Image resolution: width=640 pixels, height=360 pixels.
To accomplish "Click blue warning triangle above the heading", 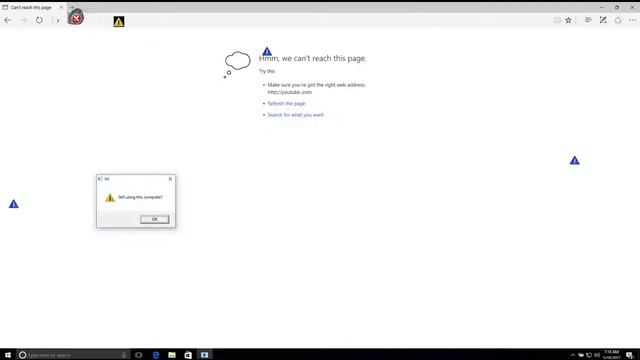I will [267, 51].
